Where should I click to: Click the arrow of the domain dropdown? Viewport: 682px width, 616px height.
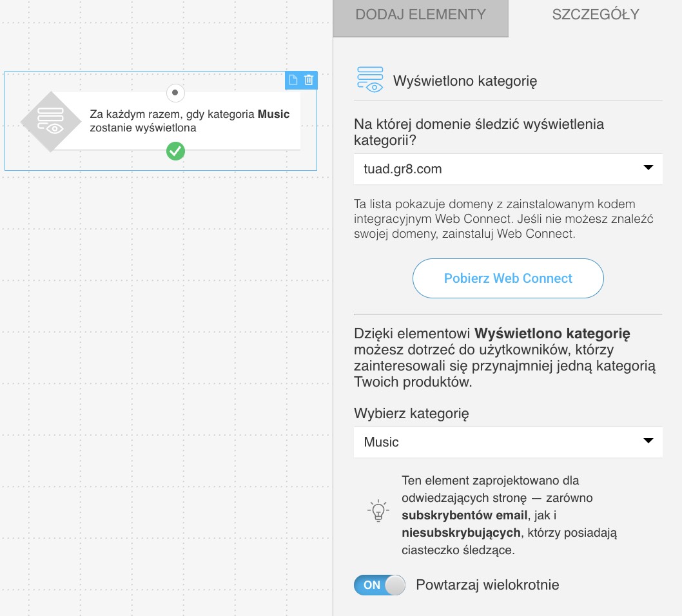[x=648, y=168]
